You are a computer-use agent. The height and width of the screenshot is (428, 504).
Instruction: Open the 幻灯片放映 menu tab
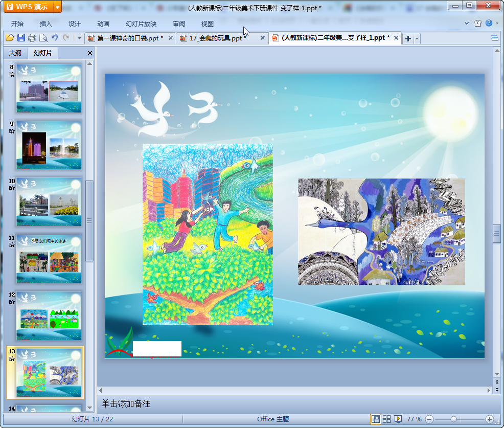pos(141,24)
